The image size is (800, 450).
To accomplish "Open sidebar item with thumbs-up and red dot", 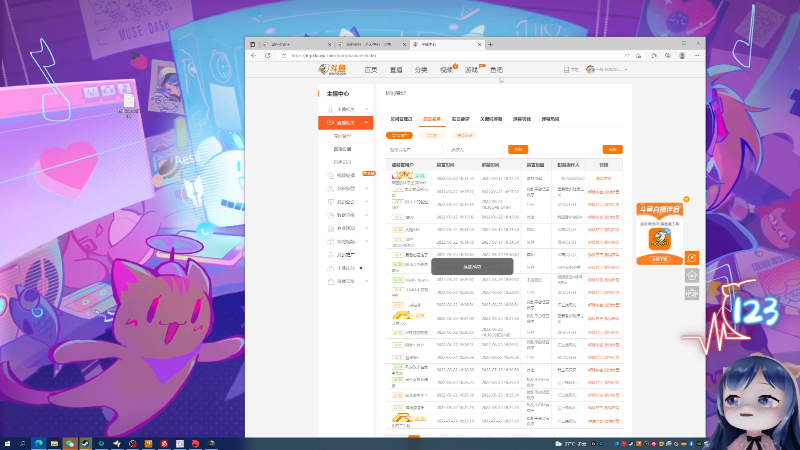I will (x=345, y=268).
